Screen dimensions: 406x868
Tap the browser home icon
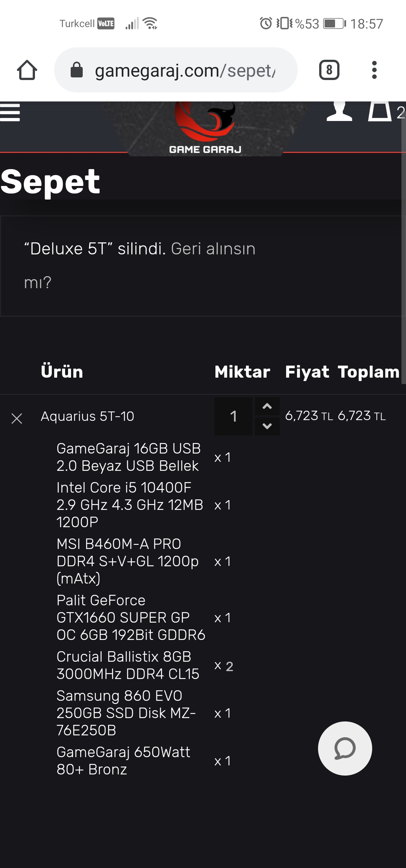coord(27,70)
